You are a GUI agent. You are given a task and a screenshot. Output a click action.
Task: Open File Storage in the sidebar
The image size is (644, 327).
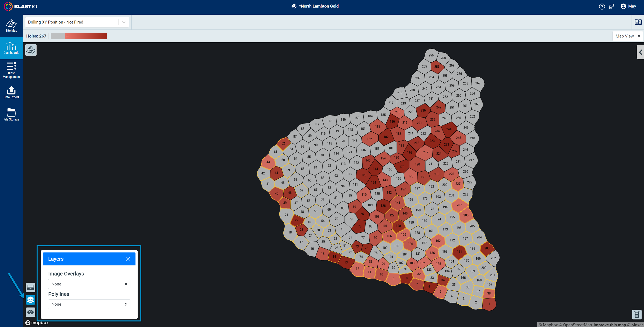11,115
